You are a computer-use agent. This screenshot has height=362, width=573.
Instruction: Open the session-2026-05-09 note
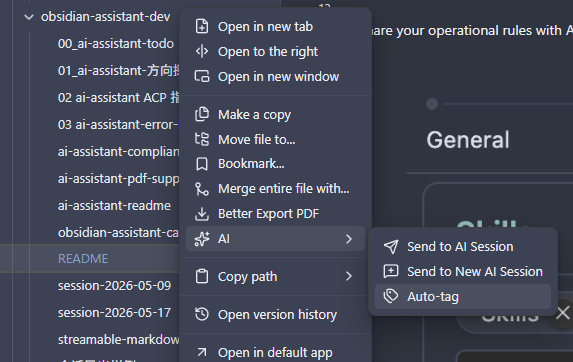(x=114, y=286)
